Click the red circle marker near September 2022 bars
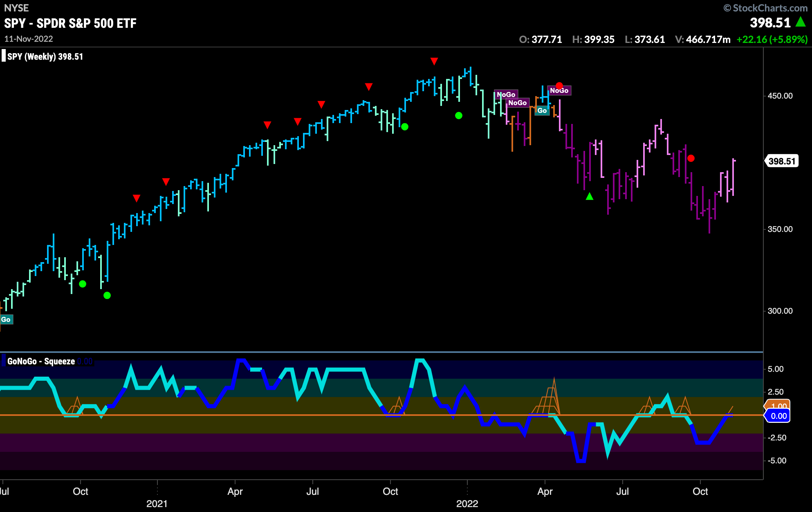This screenshot has height=512, width=812. point(691,158)
